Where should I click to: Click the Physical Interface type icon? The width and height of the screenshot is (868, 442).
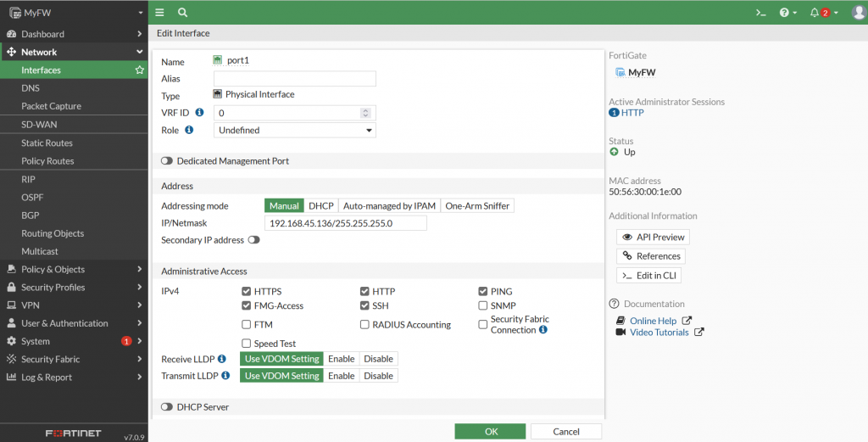click(x=218, y=94)
